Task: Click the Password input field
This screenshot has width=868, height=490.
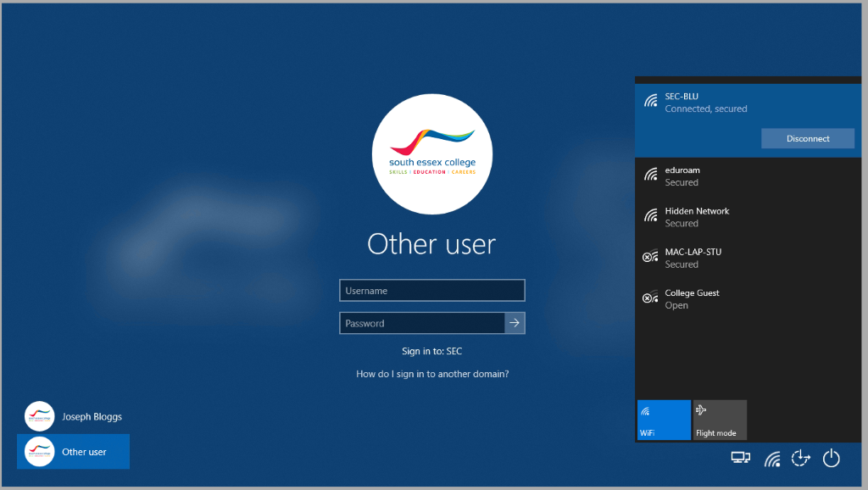Action: coord(422,323)
